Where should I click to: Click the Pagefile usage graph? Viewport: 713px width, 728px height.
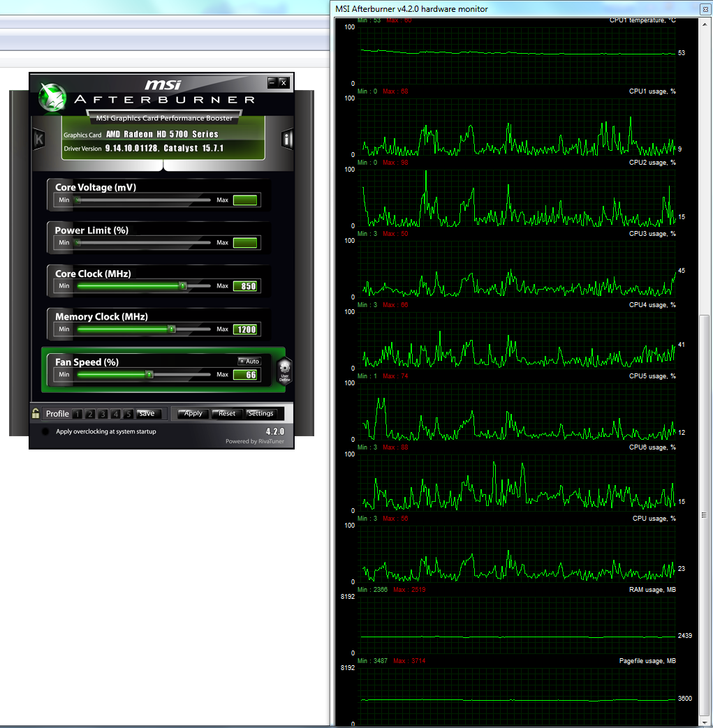tap(517, 696)
